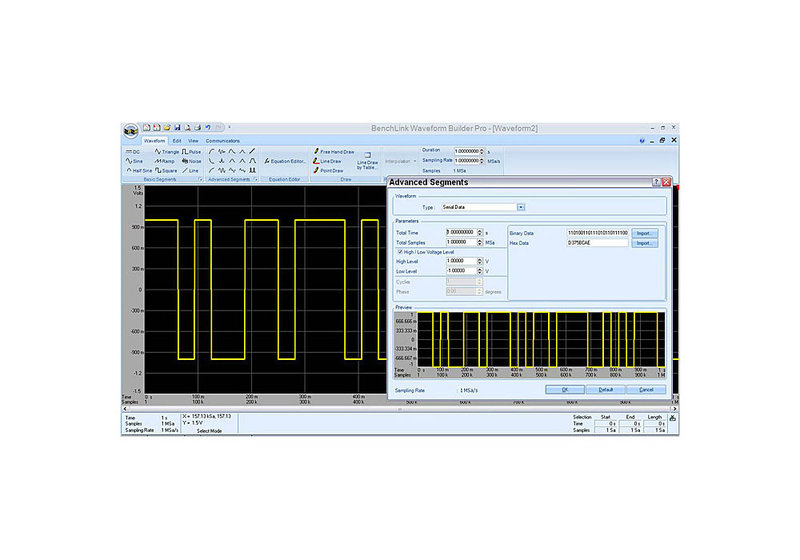
Task: Switch to the Edit ribbon tab
Action: pos(177,141)
